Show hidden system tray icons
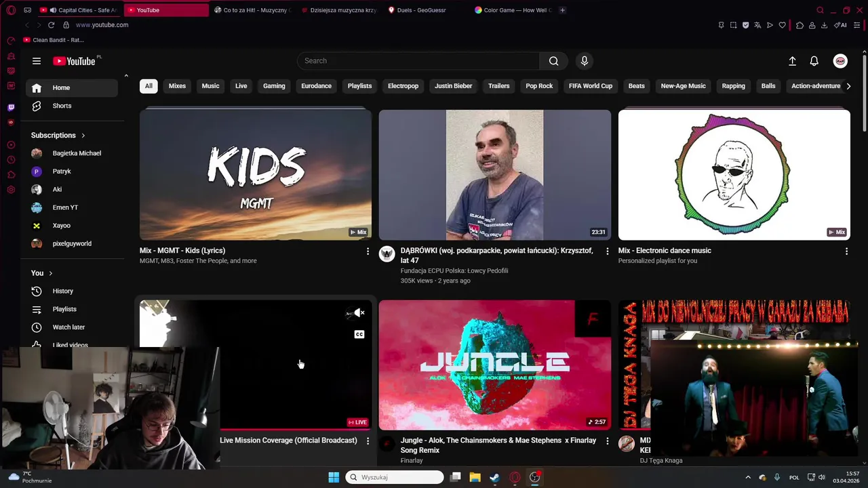 [748, 477]
